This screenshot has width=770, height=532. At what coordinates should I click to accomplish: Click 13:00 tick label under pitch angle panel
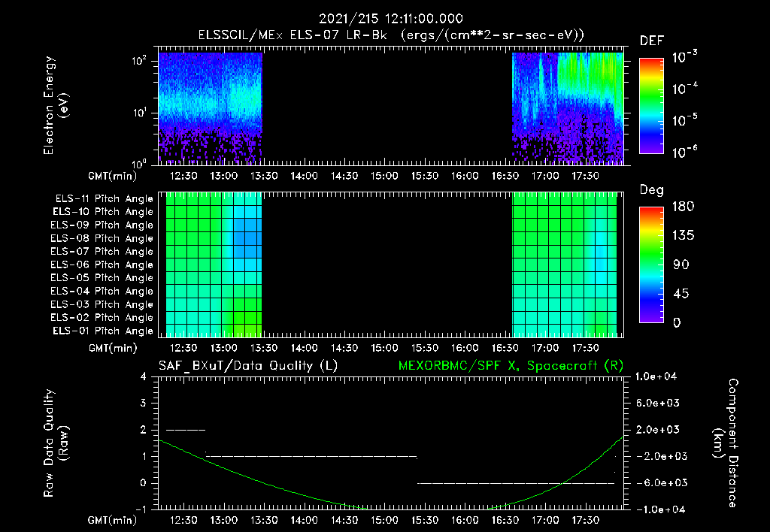click(x=223, y=348)
